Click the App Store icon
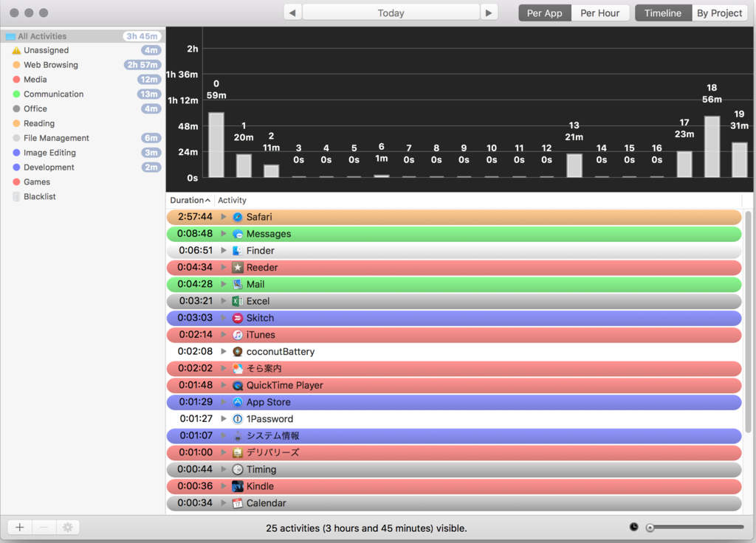756x543 pixels. tap(238, 402)
